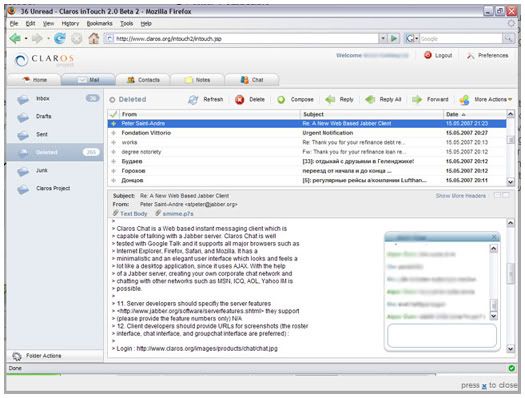Open the File menu

pyautogui.click(x=14, y=23)
